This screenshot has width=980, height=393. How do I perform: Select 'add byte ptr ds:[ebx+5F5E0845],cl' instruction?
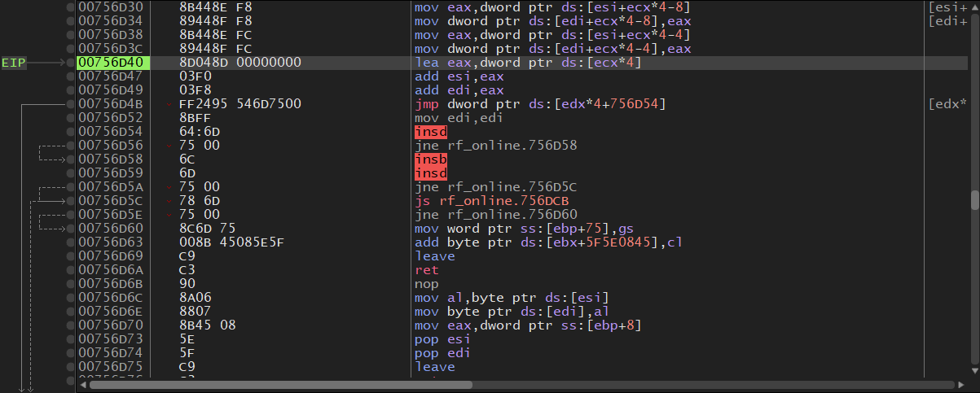point(549,242)
